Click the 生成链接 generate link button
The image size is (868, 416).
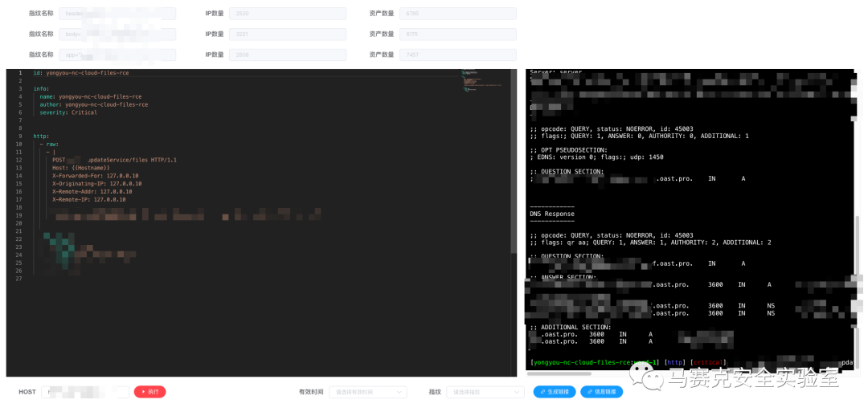555,392
